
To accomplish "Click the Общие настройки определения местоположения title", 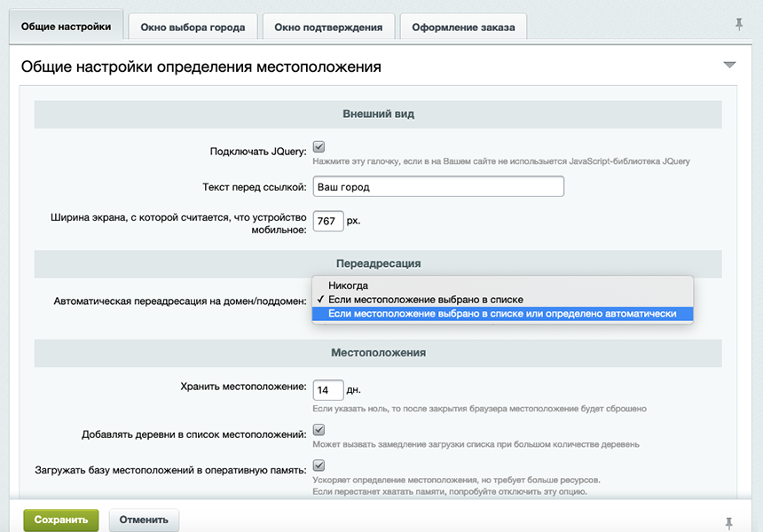I will click(x=201, y=66).
